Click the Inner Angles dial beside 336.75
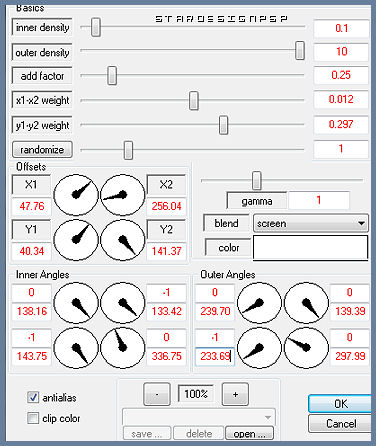The image size is (376, 446). coord(123,348)
